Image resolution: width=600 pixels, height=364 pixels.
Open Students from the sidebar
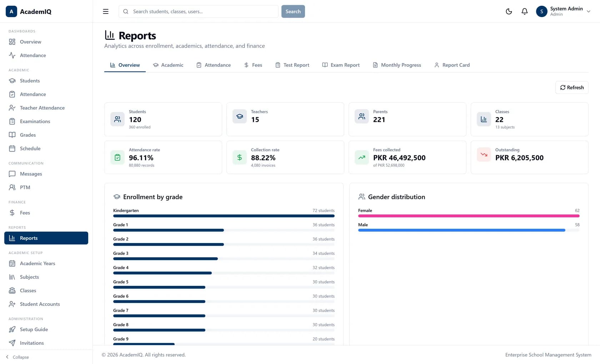pos(46,81)
